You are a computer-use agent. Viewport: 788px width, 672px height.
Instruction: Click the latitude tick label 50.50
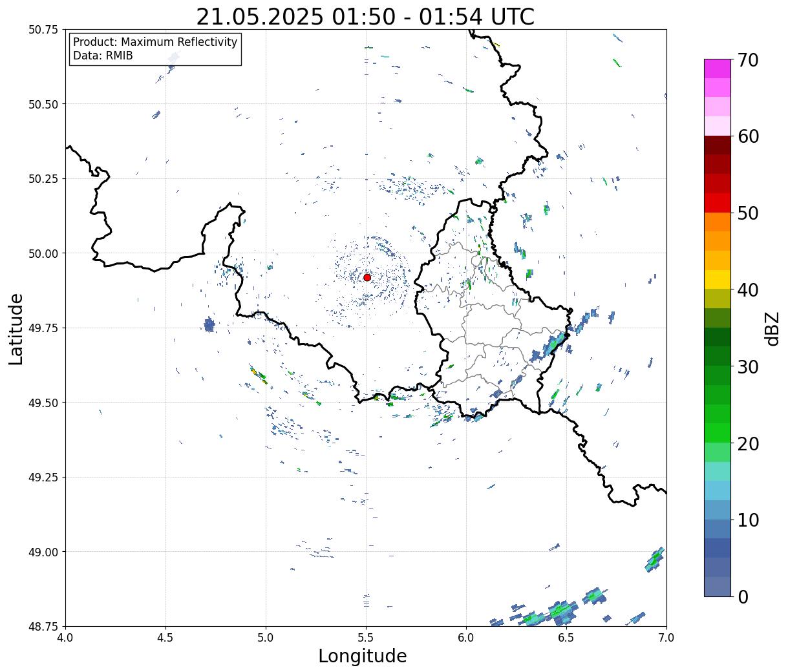[43, 104]
